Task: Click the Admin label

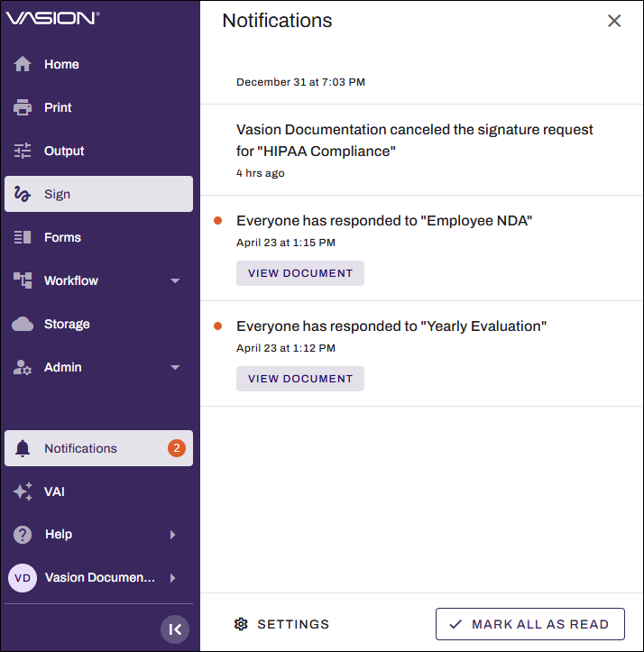Action: [63, 367]
